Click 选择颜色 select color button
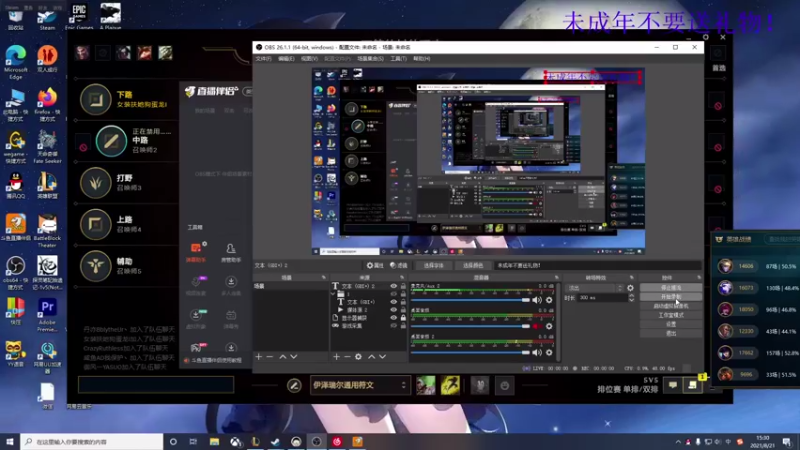 (472, 265)
